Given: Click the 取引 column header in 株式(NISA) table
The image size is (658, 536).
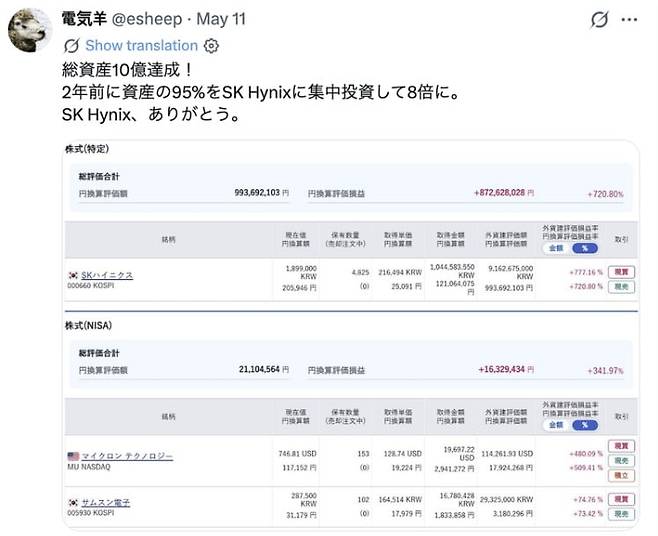Looking at the screenshot, I should (621, 417).
